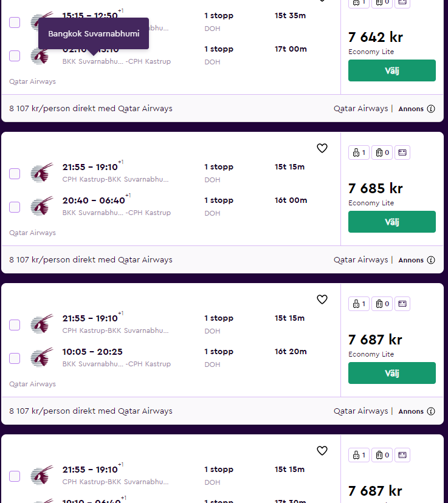Choose the 7 642 kr Economy Lite fare
Image resolution: width=448 pixels, height=503 pixels.
tap(391, 70)
